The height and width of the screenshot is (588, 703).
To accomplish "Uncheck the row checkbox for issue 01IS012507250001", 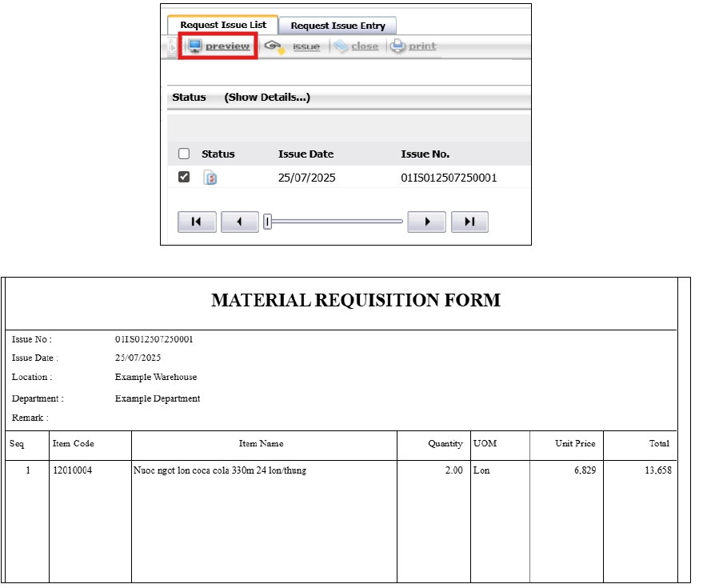I will 184,177.
